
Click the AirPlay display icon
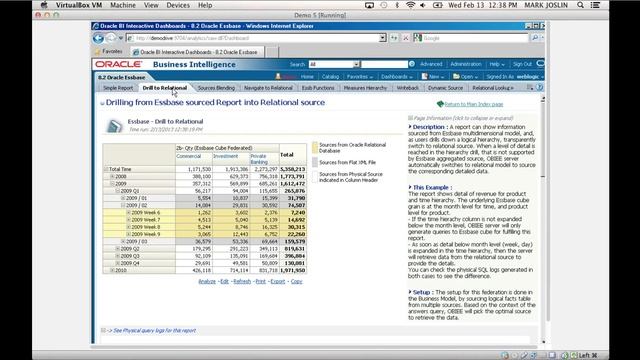369,5
